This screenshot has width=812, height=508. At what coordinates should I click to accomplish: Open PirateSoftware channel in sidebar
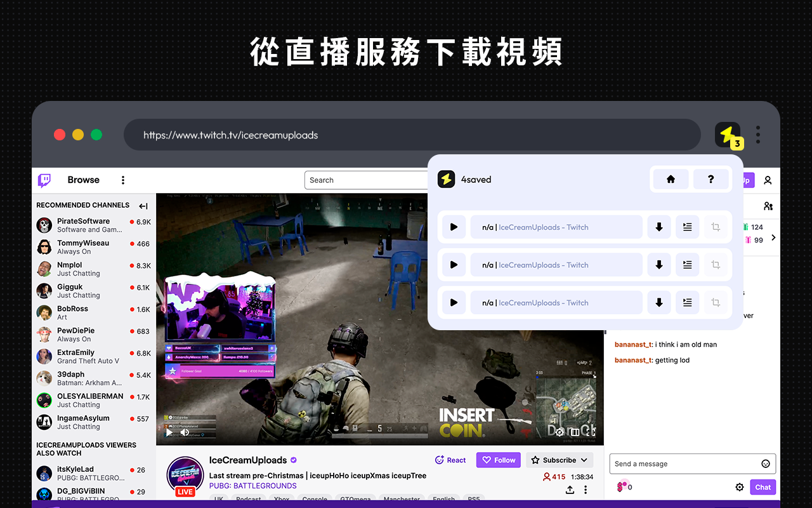93,225
